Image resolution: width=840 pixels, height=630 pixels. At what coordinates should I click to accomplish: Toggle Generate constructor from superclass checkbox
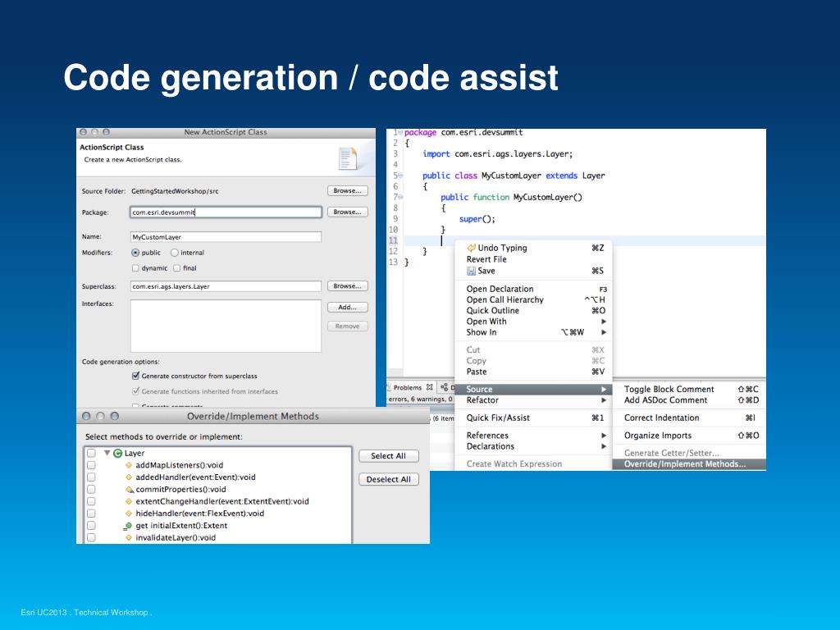(x=135, y=376)
